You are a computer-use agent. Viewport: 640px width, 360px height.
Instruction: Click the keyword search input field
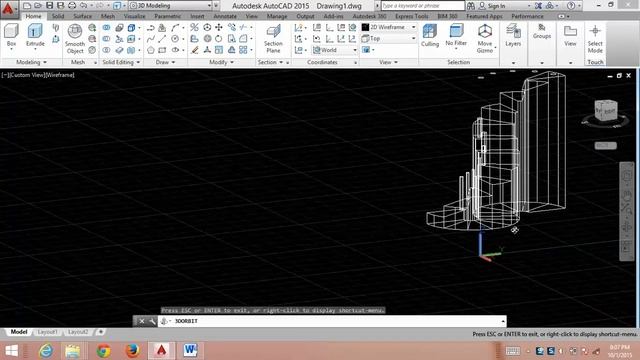point(423,6)
